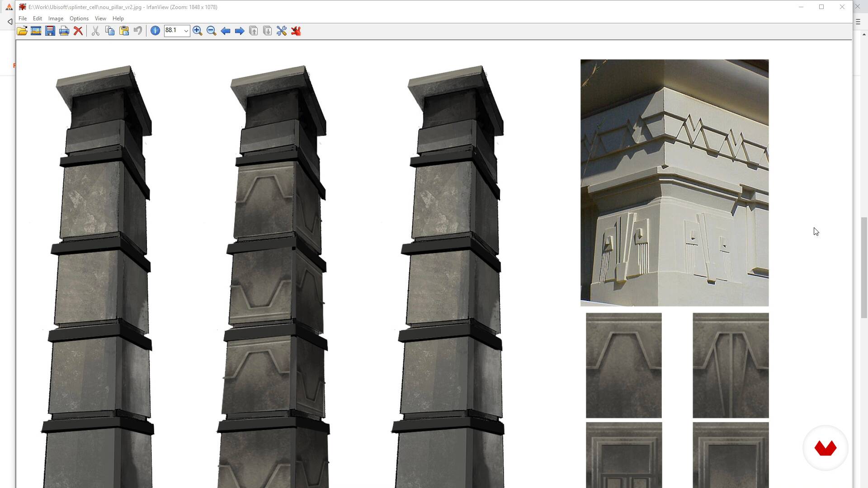868x488 pixels.
Task: Click the Undo arrow icon
Action: (x=138, y=31)
